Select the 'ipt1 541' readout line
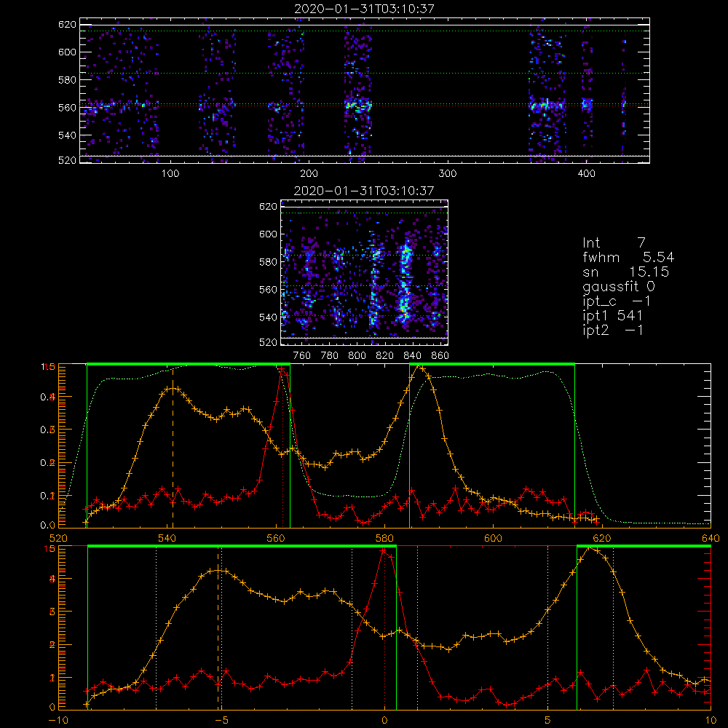This screenshot has height=728, width=728. tap(613, 316)
